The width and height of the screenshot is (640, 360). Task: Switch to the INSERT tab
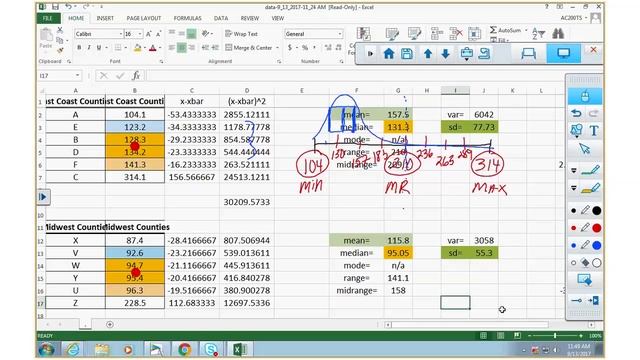click(x=105, y=18)
